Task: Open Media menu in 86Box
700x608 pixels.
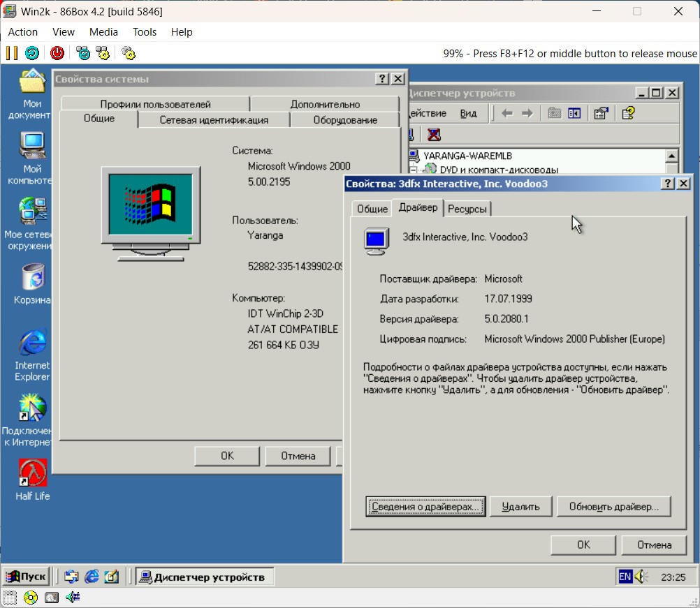Action: (103, 32)
